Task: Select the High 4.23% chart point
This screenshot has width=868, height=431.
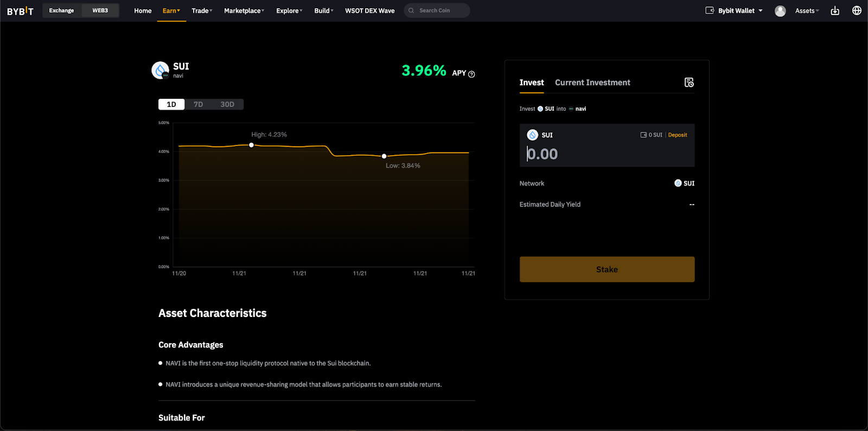Action: 251,145
